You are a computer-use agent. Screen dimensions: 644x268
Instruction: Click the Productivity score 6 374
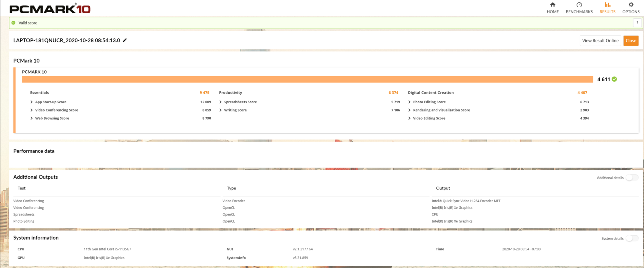click(393, 92)
